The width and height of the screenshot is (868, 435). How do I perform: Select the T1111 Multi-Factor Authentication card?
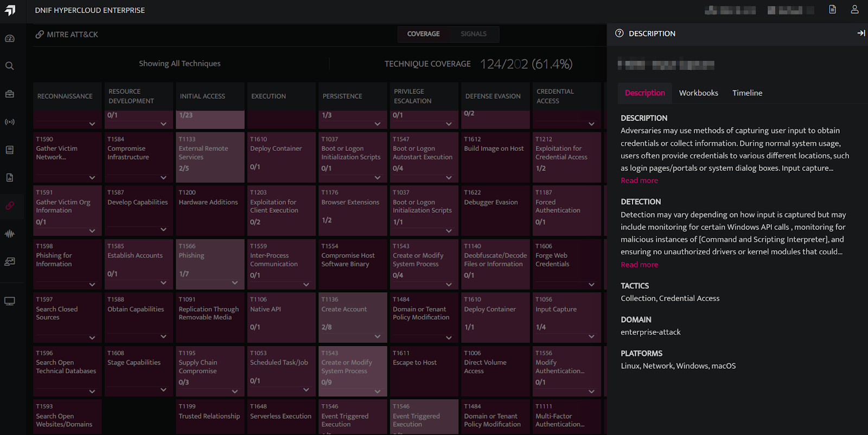tap(566, 417)
